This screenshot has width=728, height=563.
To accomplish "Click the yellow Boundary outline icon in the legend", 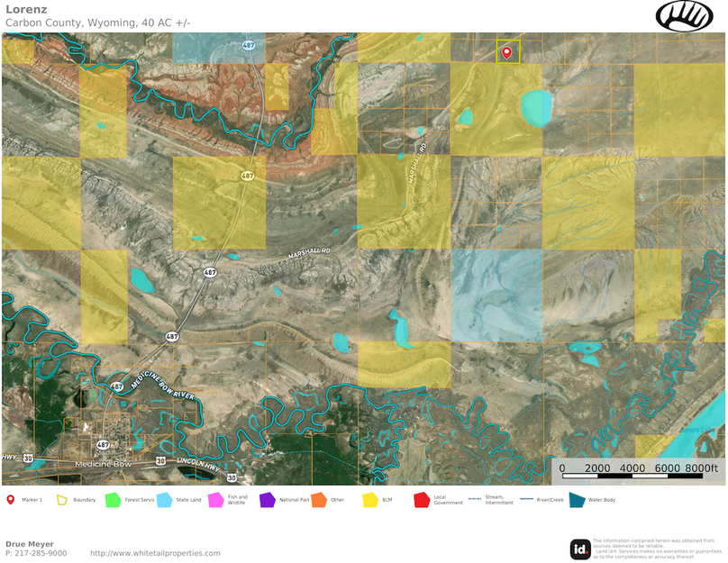I will point(62,499).
